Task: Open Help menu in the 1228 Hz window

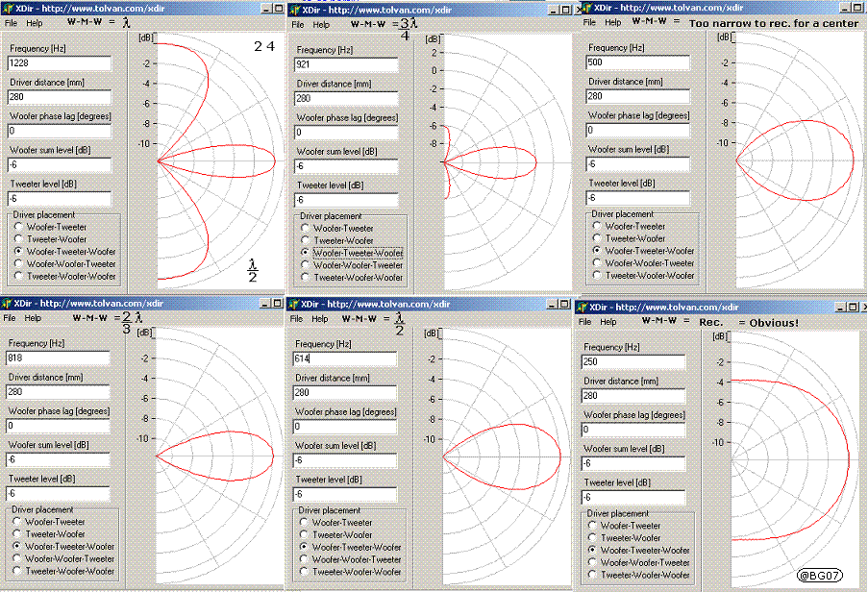Action: click(x=35, y=23)
